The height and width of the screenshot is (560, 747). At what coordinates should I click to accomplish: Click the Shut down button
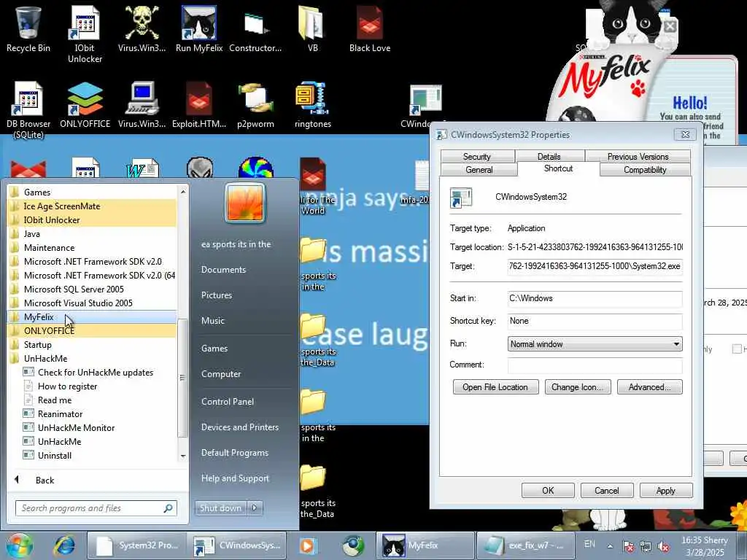(220, 508)
